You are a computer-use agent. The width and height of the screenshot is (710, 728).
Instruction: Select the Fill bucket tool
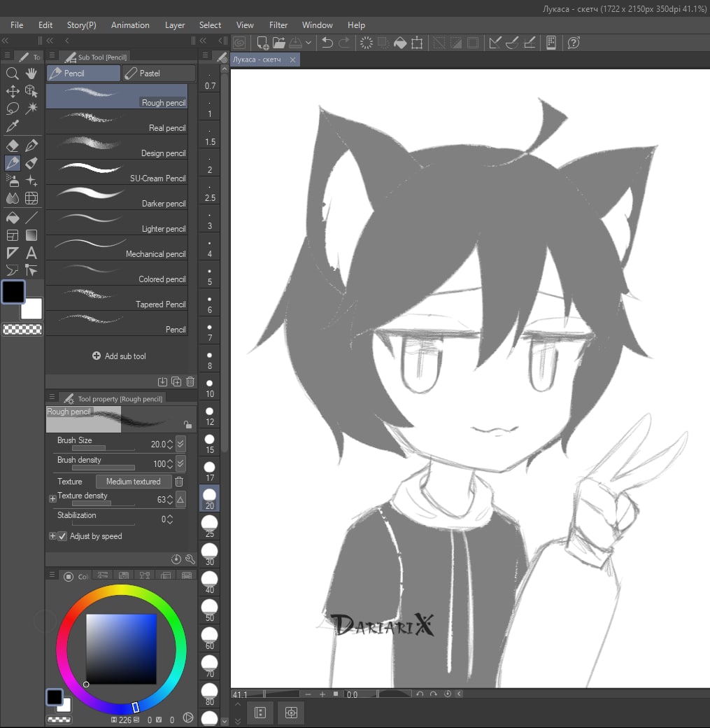pos(12,218)
